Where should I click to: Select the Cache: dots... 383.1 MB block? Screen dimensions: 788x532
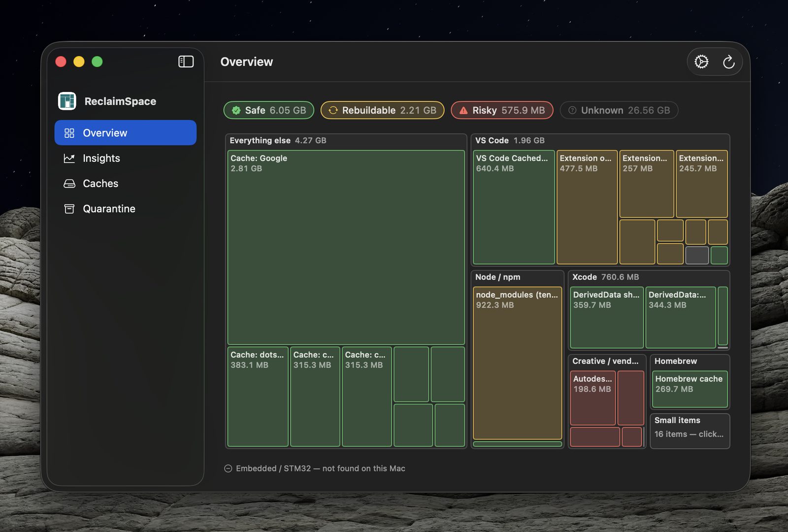(x=258, y=397)
